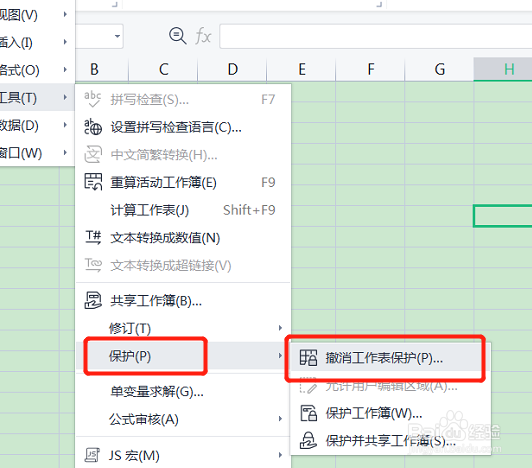Click the text-to-number T# icon
This screenshot has height=468, width=532.
(x=93, y=237)
